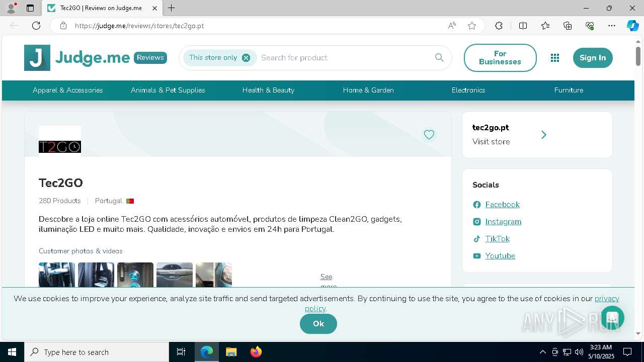Click the Facebook icon under Socials
The height and width of the screenshot is (362, 644).
477,205
